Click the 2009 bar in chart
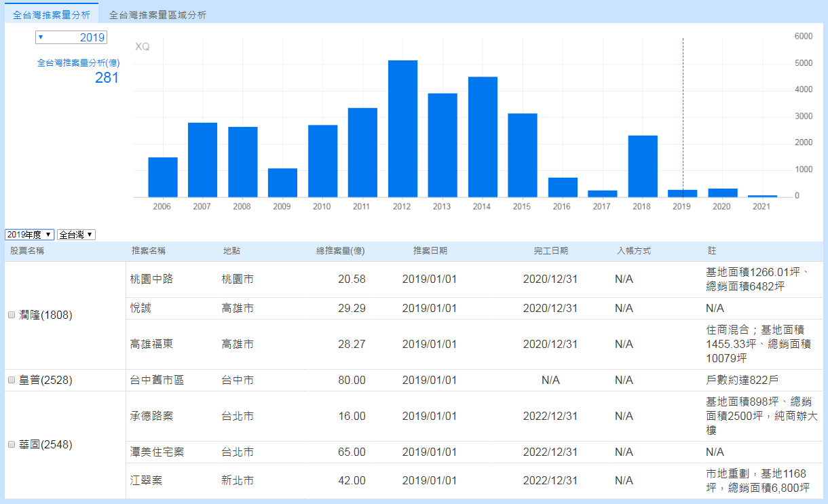This screenshot has height=504, width=828. click(x=282, y=182)
